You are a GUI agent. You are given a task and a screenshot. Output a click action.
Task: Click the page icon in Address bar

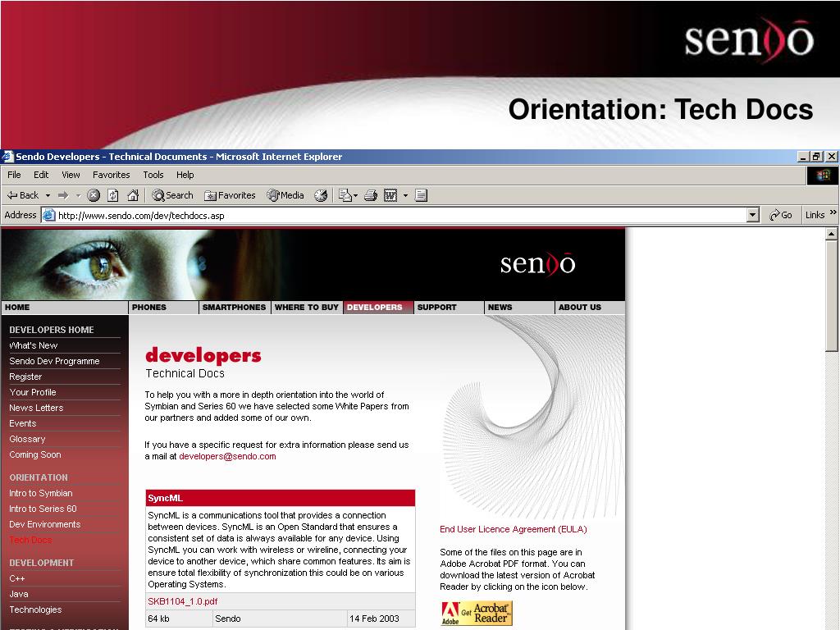[x=48, y=216]
